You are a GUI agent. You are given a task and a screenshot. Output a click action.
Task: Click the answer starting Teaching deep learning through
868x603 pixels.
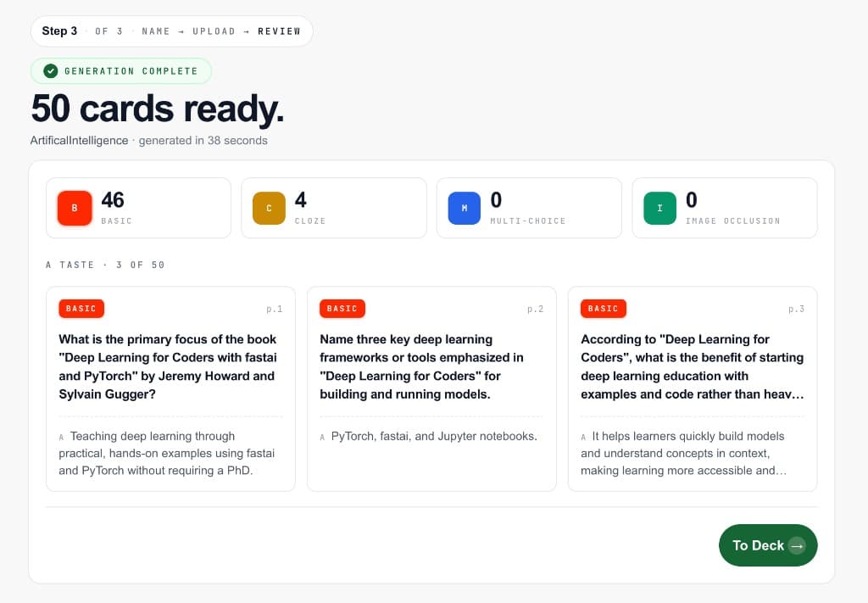(x=167, y=454)
